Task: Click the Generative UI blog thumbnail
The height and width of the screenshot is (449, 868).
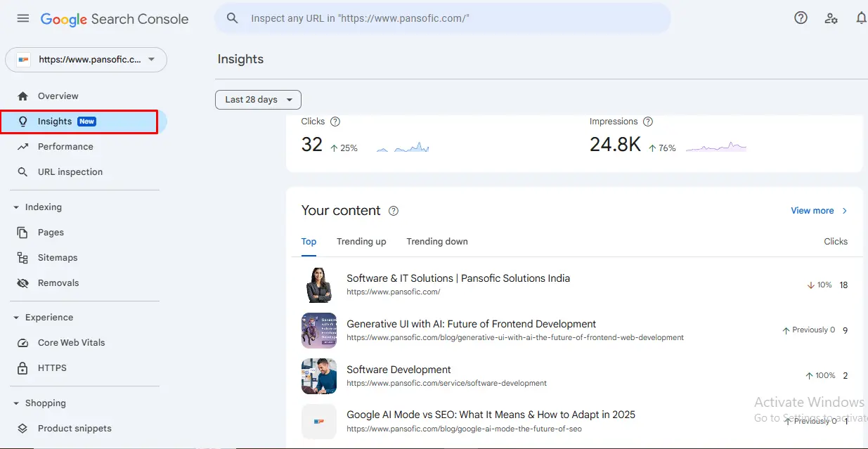Action: [x=319, y=330]
